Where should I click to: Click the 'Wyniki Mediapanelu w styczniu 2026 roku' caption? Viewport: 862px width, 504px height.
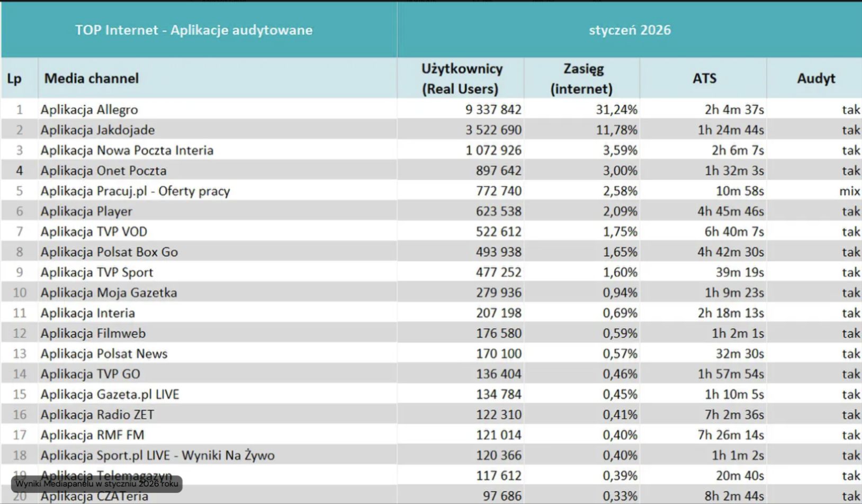click(97, 483)
